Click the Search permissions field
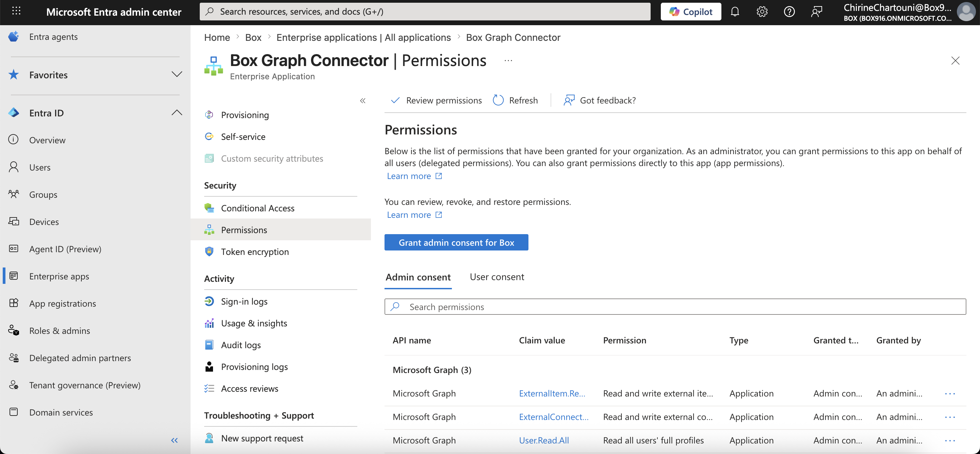This screenshot has height=454, width=980. [x=674, y=307]
